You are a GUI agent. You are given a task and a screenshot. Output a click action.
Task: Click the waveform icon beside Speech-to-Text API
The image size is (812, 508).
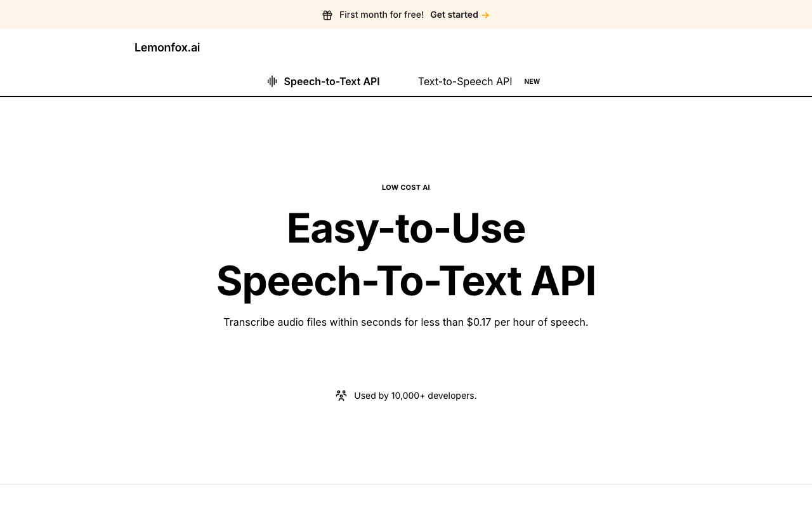(x=272, y=81)
